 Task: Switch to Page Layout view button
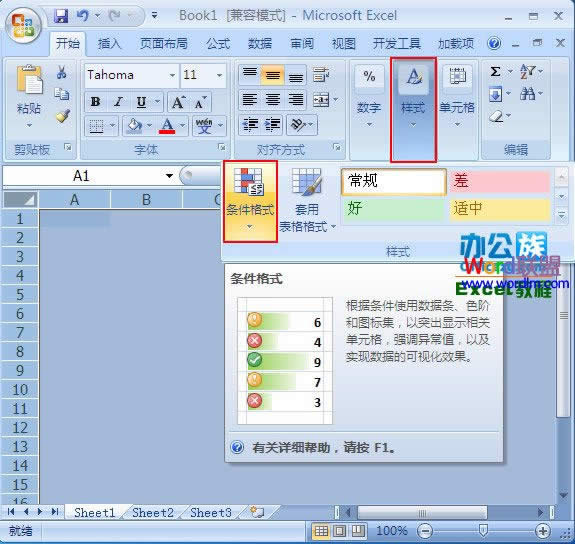coord(340,531)
